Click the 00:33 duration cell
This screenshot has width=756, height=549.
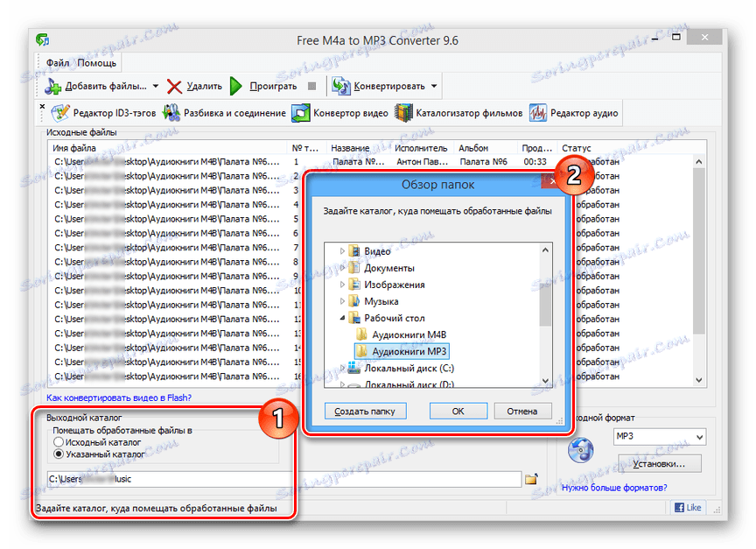click(535, 162)
